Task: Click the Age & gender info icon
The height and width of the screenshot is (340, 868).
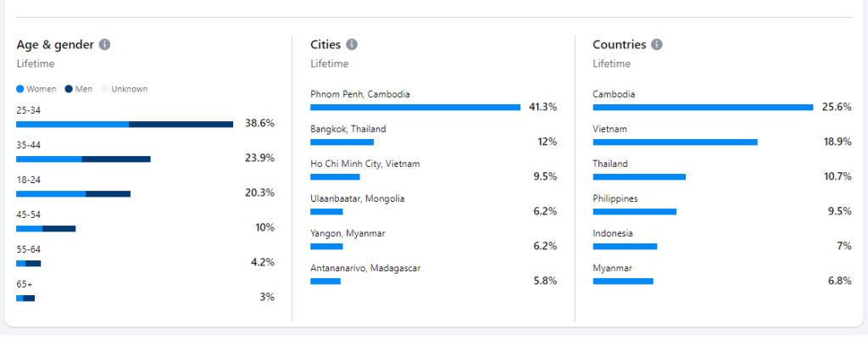Action: coord(105,45)
